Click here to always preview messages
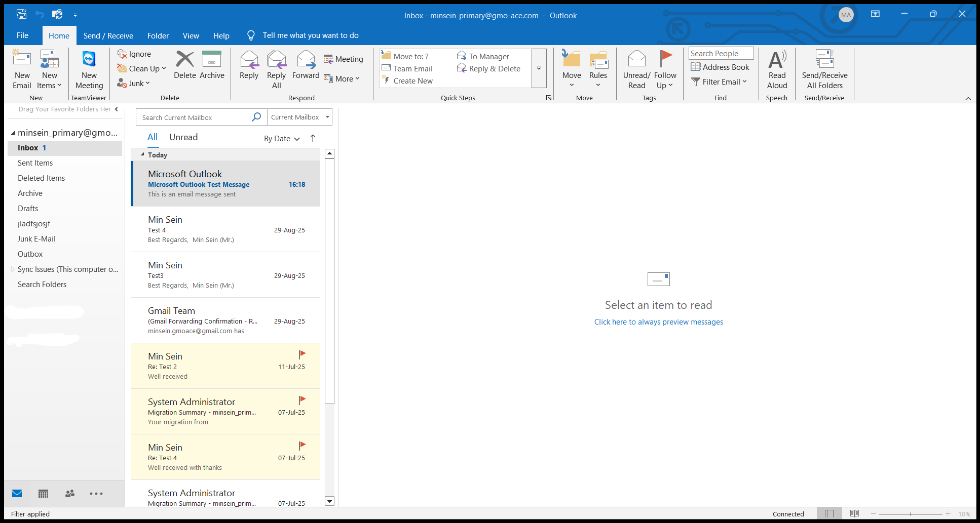 click(658, 322)
